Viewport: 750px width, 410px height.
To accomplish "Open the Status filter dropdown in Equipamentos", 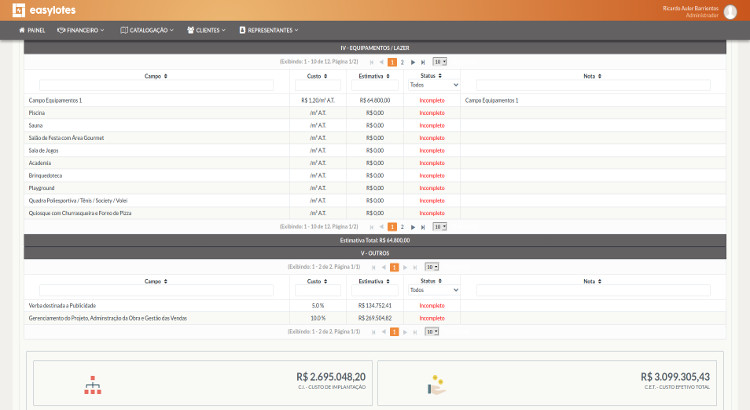I will click(x=434, y=85).
